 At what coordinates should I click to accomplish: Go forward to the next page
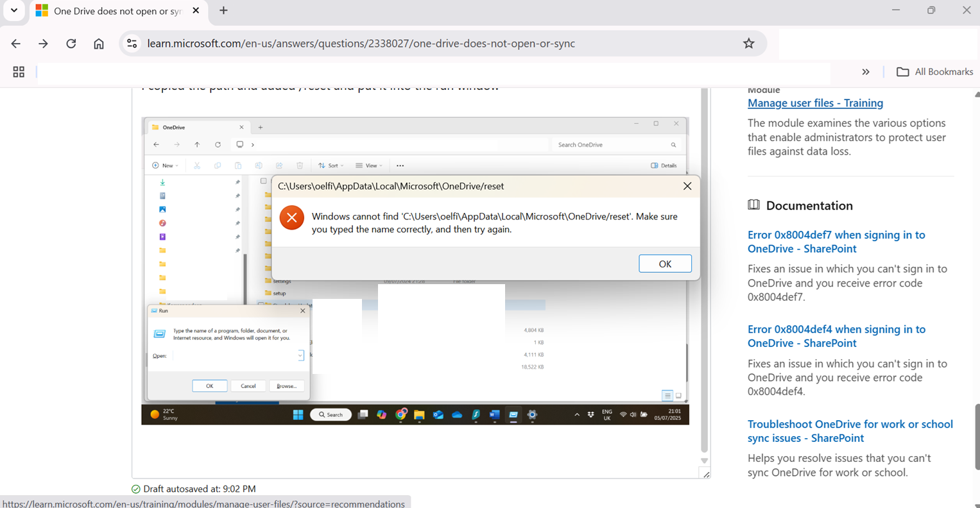43,44
